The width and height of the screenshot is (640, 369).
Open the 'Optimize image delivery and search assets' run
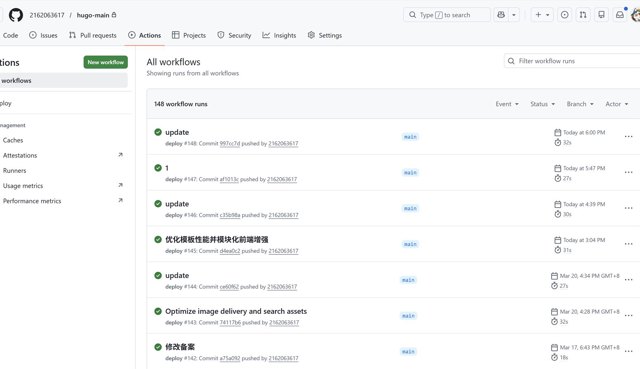click(236, 311)
